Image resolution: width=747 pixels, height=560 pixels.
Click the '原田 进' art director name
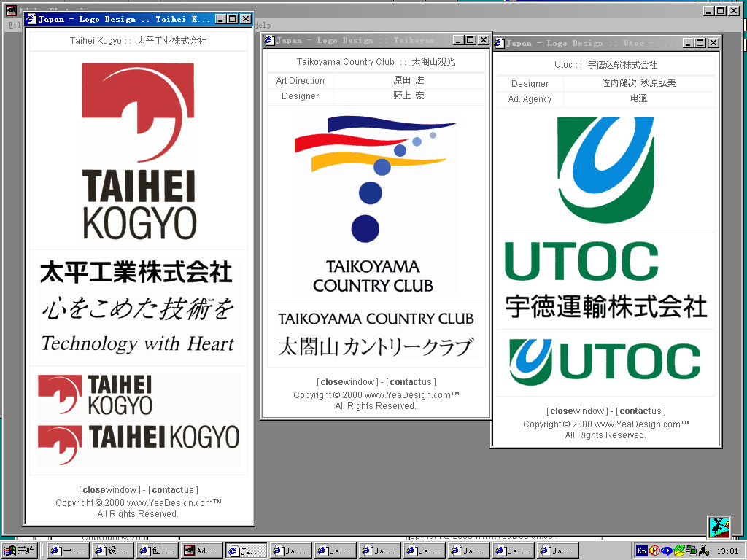[x=409, y=80]
